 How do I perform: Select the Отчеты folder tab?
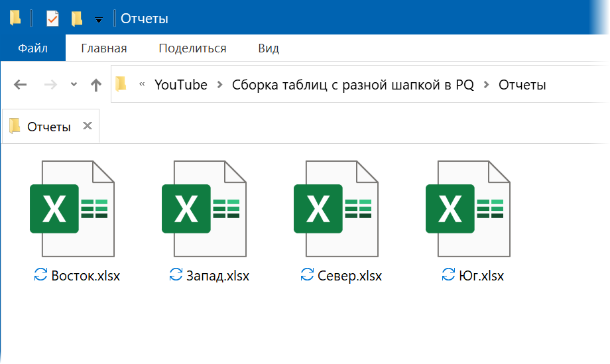tap(49, 127)
